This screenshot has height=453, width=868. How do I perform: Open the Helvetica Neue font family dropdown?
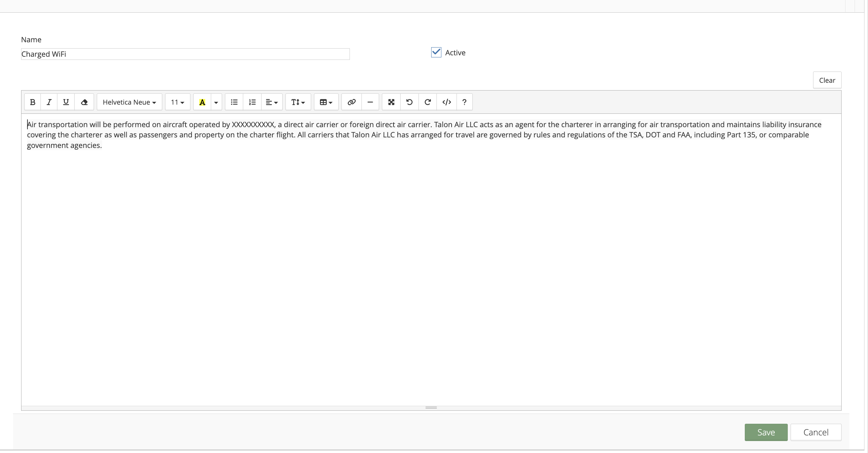(129, 102)
